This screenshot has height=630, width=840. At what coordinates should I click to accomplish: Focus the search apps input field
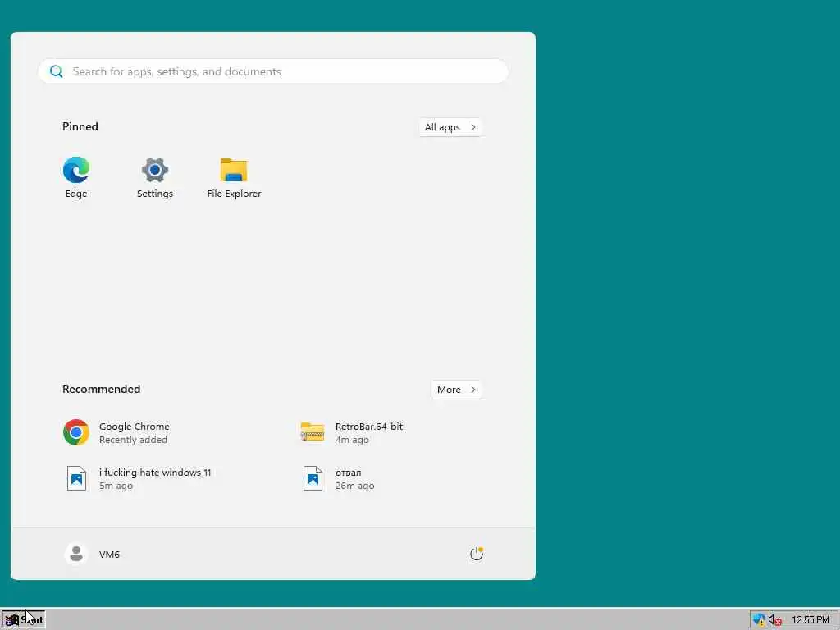(273, 71)
